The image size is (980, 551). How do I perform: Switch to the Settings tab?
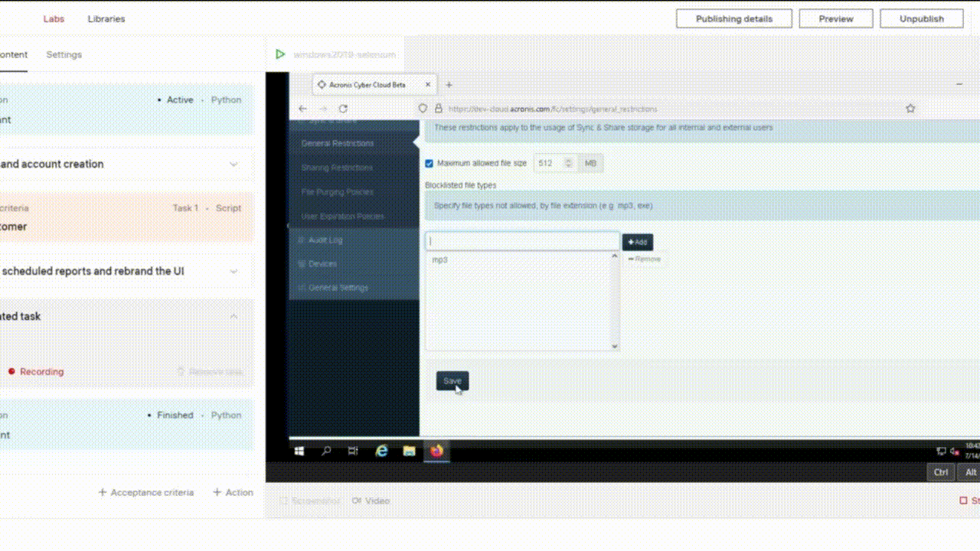point(64,54)
